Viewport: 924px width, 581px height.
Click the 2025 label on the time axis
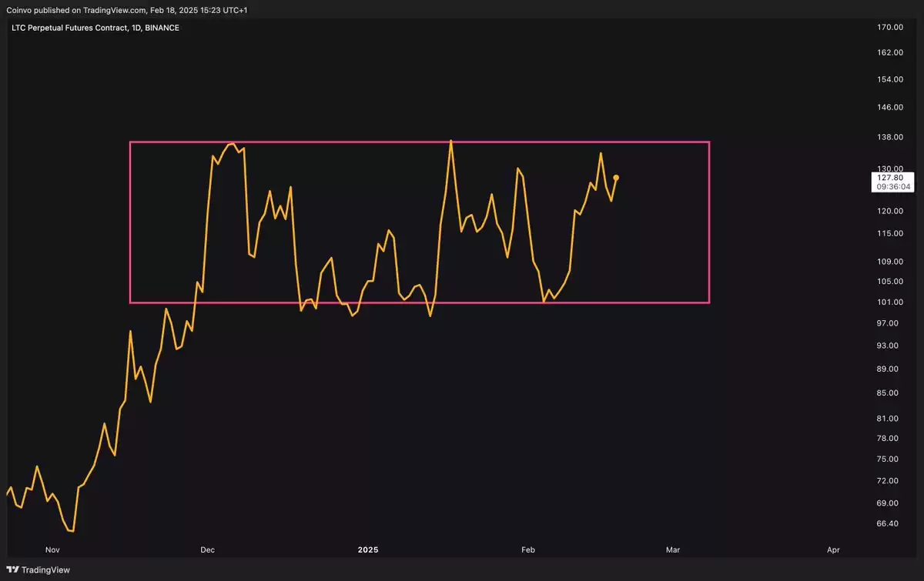tap(369, 550)
